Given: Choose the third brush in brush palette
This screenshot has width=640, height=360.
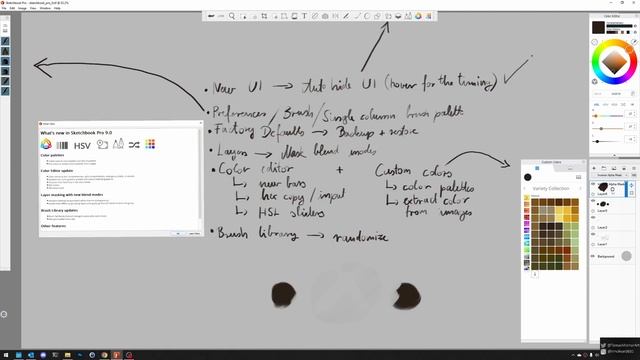Looking at the screenshot, I should [5, 61].
